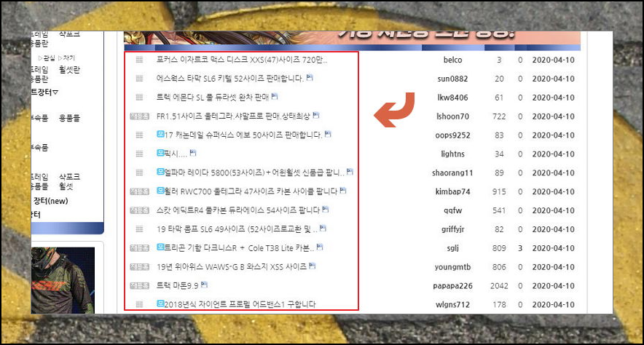Image resolution: width=644 pixels, height=345 pixels.
Task: Click author name lshoon70
Action: (452, 116)
